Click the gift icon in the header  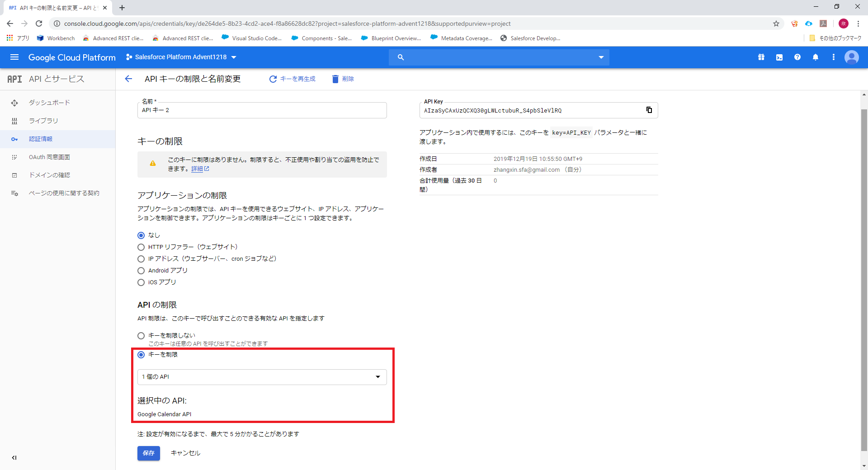(761, 57)
